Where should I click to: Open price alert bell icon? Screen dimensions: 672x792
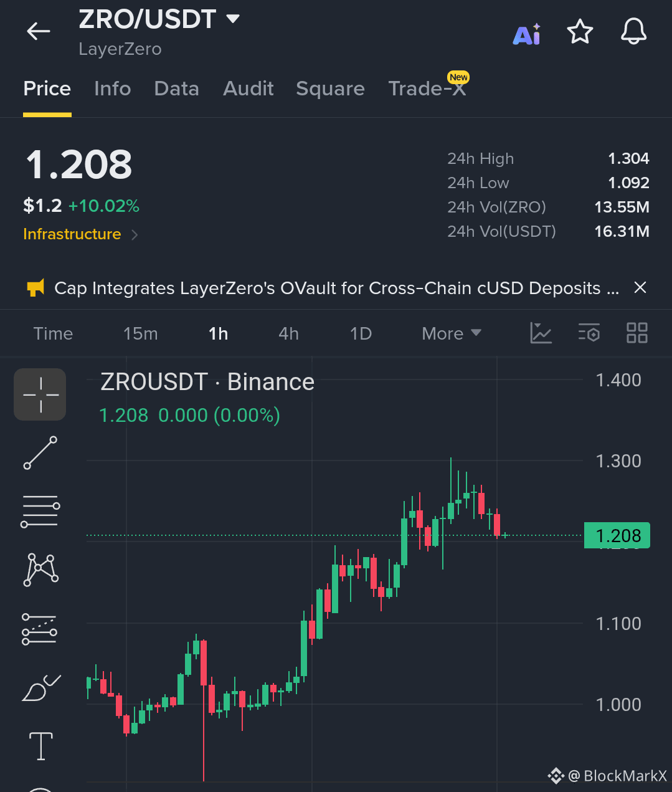click(x=634, y=31)
